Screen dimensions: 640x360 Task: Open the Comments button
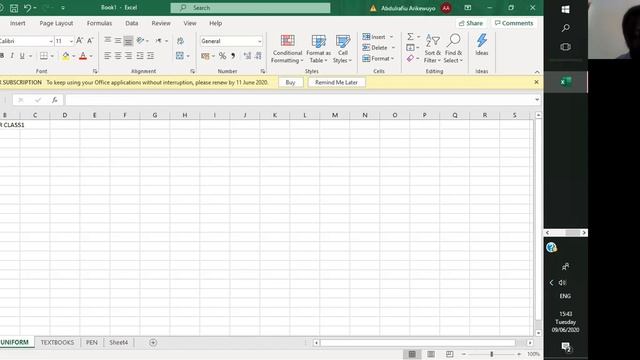[514, 23]
